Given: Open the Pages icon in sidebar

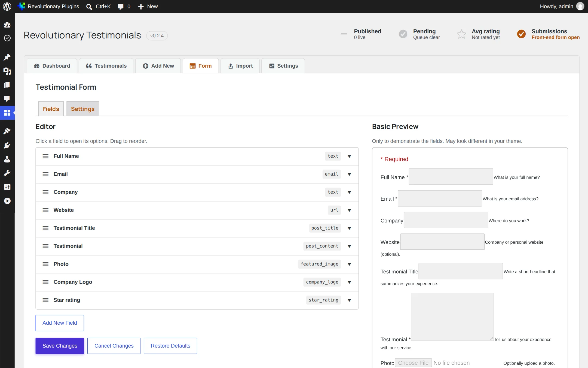Looking at the screenshot, I should coord(7,85).
